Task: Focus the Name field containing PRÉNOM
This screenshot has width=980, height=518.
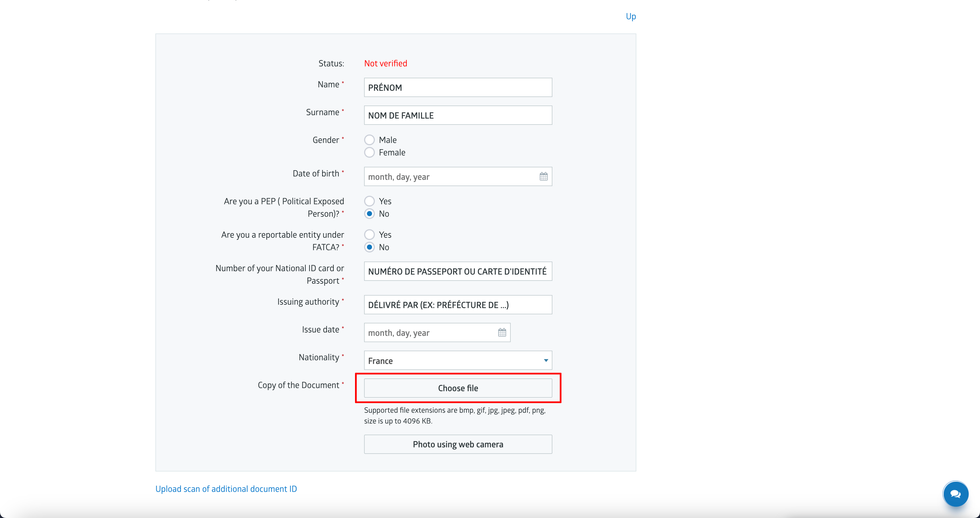Action: pyautogui.click(x=458, y=88)
